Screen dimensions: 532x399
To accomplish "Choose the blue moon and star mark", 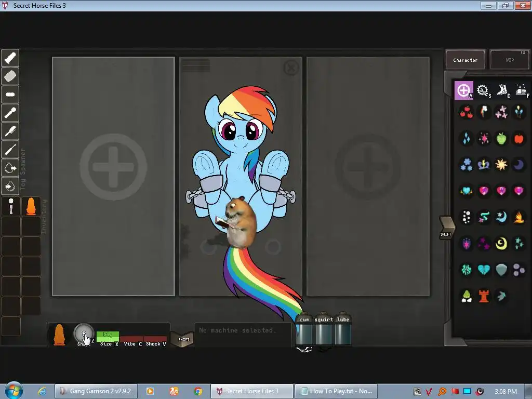I will point(501,217).
